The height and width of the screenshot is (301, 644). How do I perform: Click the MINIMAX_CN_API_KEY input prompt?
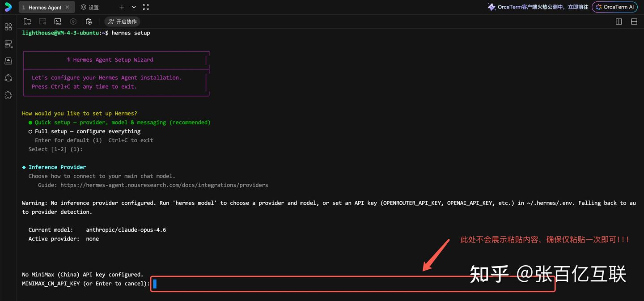[352, 284]
